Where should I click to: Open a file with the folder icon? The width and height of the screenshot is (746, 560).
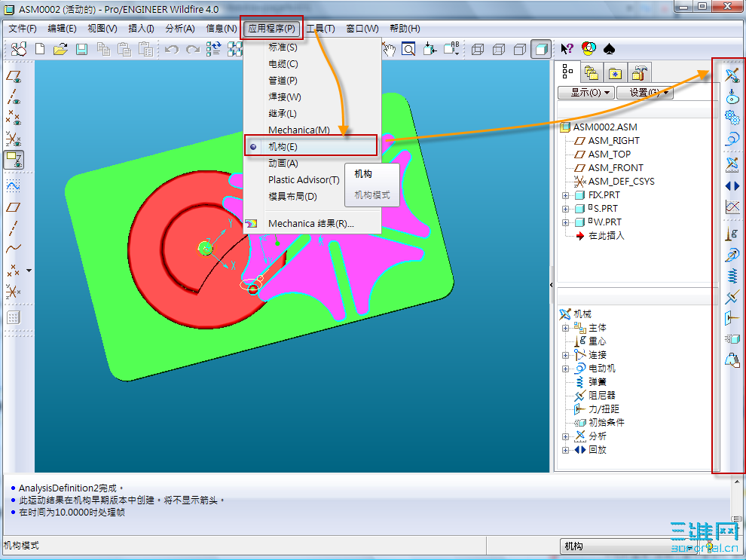[x=60, y=49]
